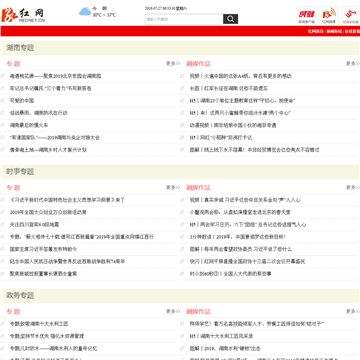Expand 更多>> for 时事专题 融媒作品 list
This screenshot has width=360, height=360.
coord(353,187)
